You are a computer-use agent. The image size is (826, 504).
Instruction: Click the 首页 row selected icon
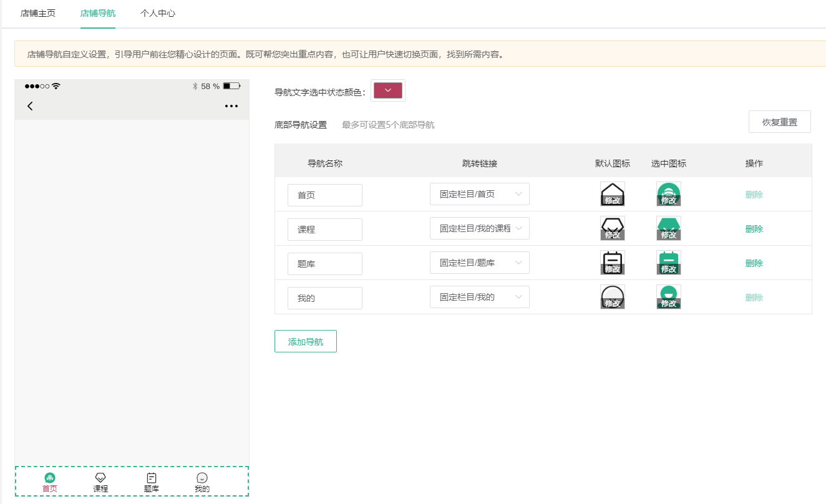[x=668, y=194]
